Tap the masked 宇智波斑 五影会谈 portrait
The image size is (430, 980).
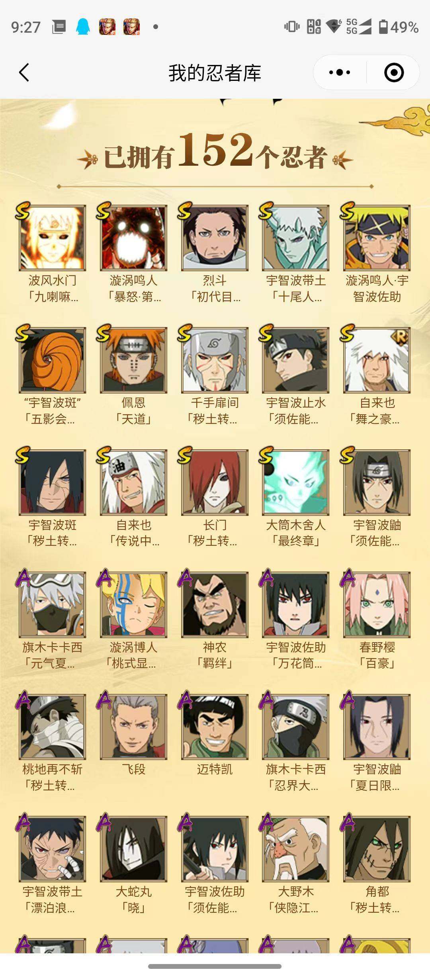click(x=52, y=360)
